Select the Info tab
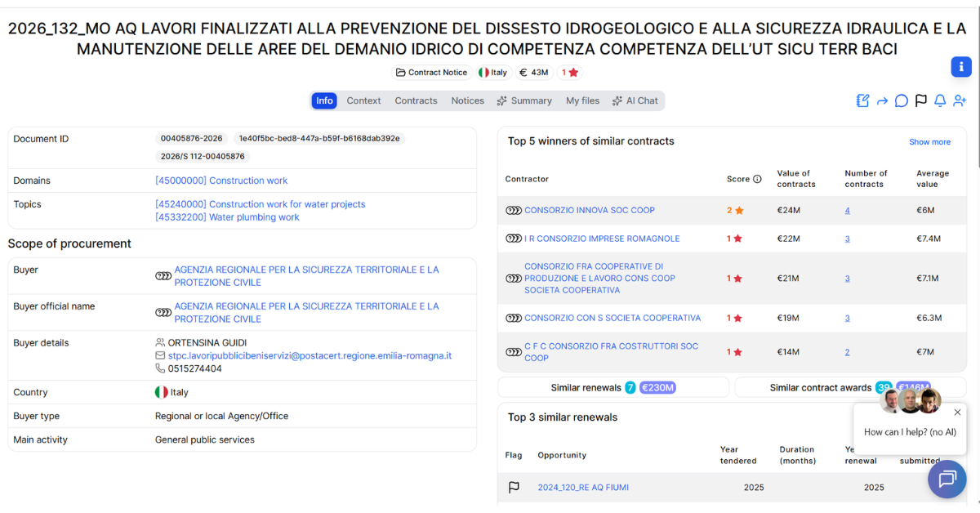 pos(324,100)
